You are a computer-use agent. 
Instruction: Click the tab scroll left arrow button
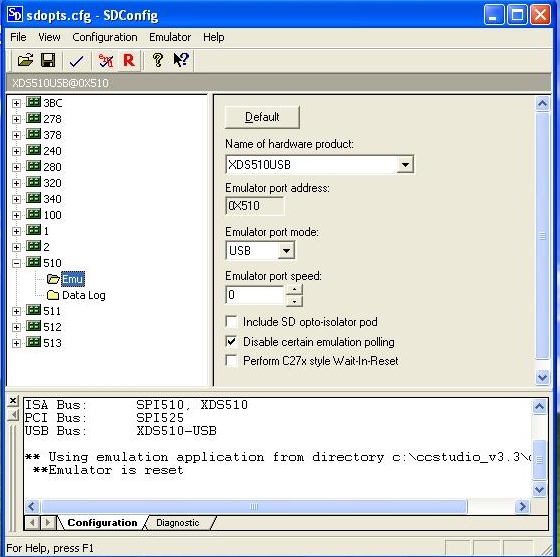32,523
